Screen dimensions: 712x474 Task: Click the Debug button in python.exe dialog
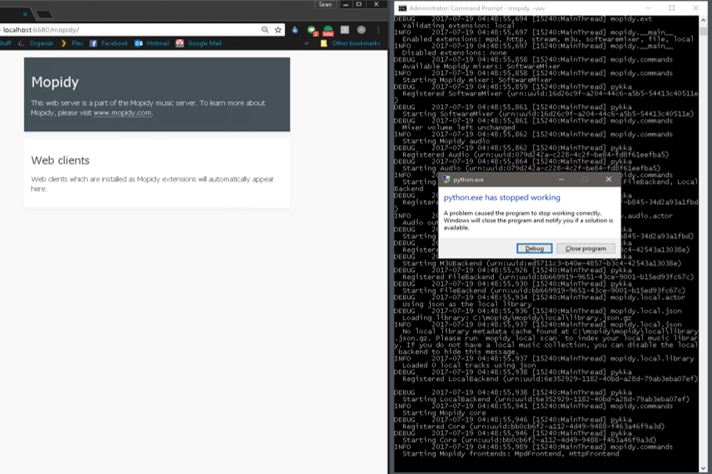[x=534, y=248]
